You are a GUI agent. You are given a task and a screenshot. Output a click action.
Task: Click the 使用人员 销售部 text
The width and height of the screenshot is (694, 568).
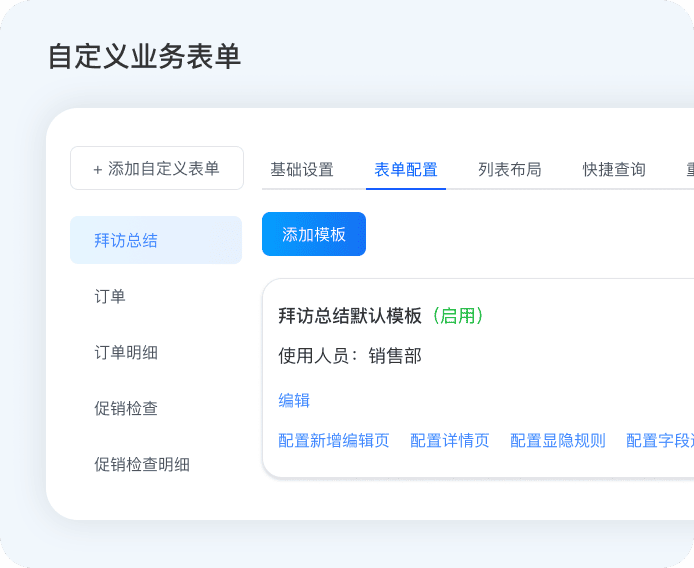tap(350, 355)
